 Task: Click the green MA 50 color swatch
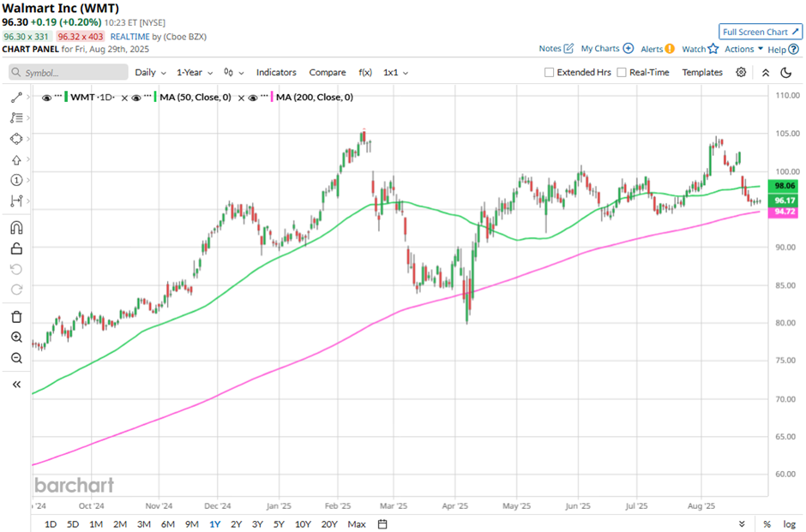(155, 97)
